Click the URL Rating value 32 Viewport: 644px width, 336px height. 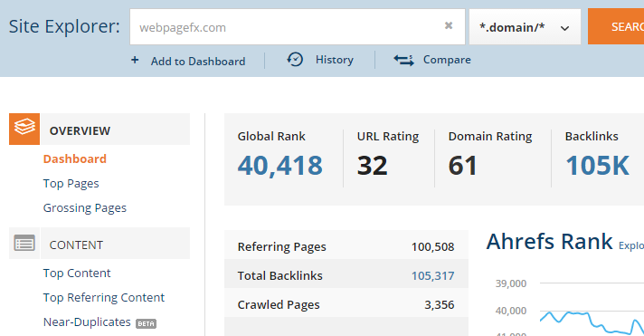point(372,166)
